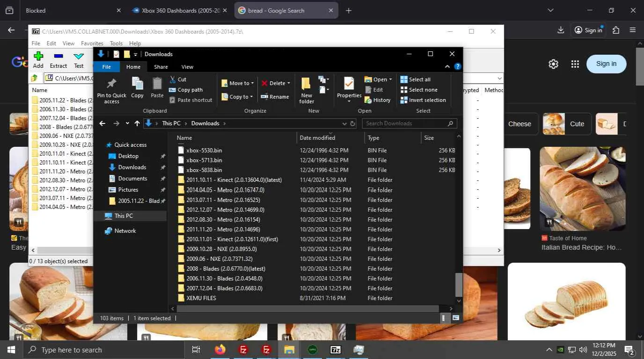Screen dimensions: 644x359
Task: Open the Properties dropdown arrow
Action: 349,101
